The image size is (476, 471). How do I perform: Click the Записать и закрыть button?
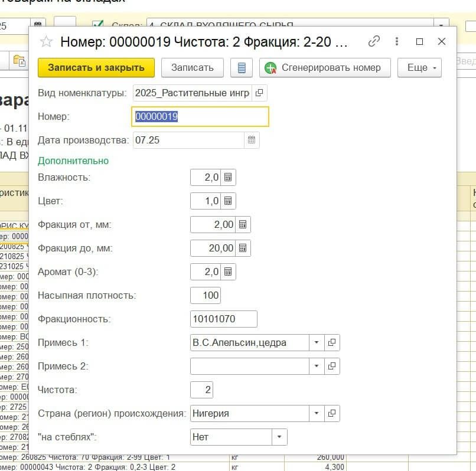[96, 68]
